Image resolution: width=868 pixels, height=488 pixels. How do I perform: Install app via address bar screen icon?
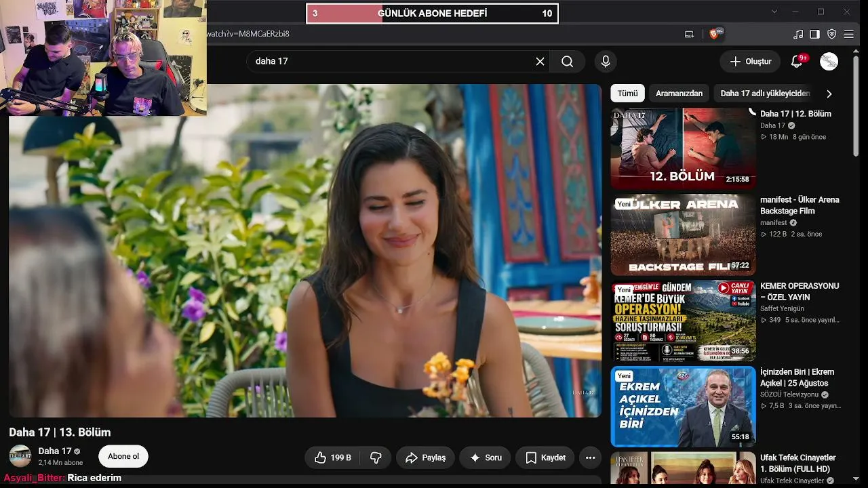pyautogui.click(x=690, y=34)
